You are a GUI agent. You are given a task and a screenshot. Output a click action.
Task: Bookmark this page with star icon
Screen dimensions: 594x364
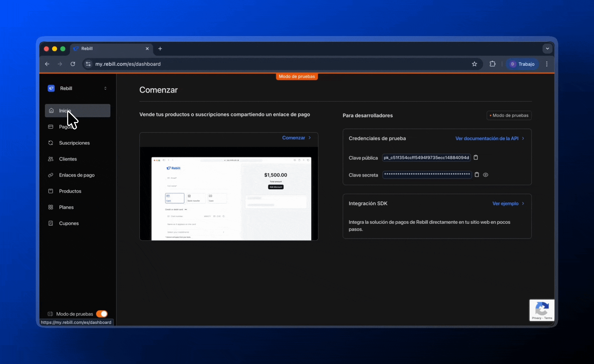(475, 64)
